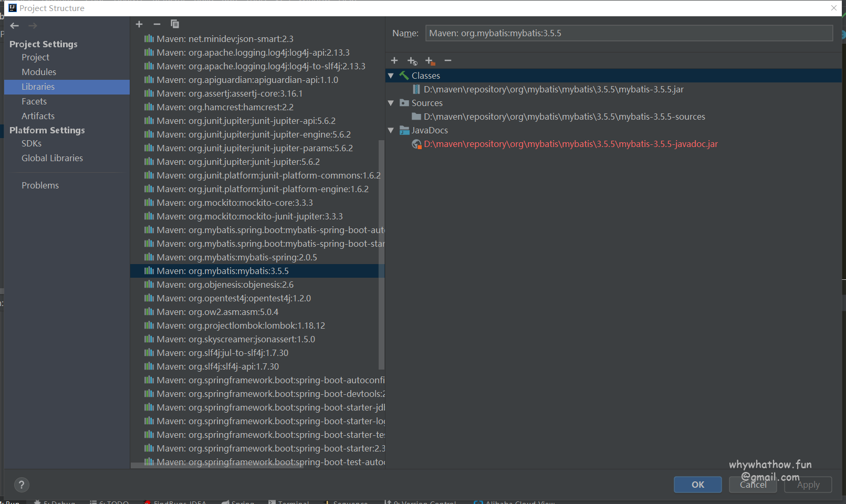Collapse the JavaDocs tree node
846x504 pixels.
point(391,130)
